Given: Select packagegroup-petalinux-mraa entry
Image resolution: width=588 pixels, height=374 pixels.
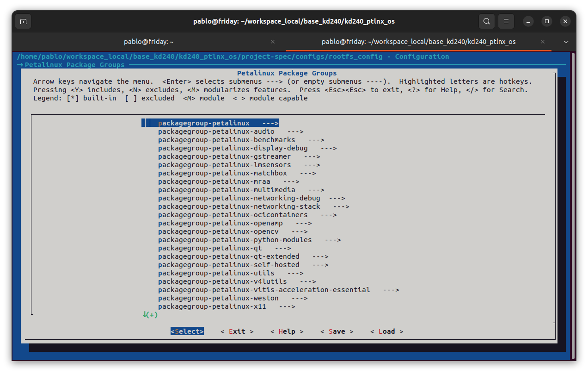Looking at the screenshot, I should pos(229,181).
